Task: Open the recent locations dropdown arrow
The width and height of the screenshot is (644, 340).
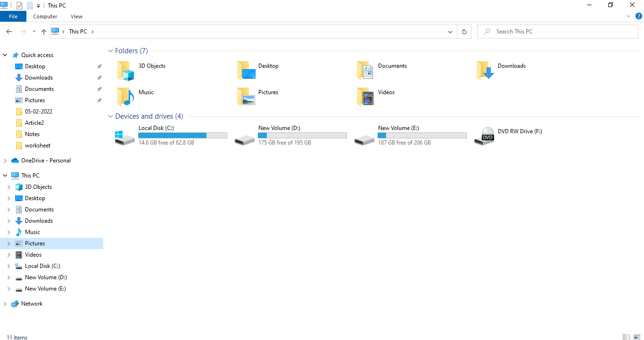Action: (x=33, y=32)
